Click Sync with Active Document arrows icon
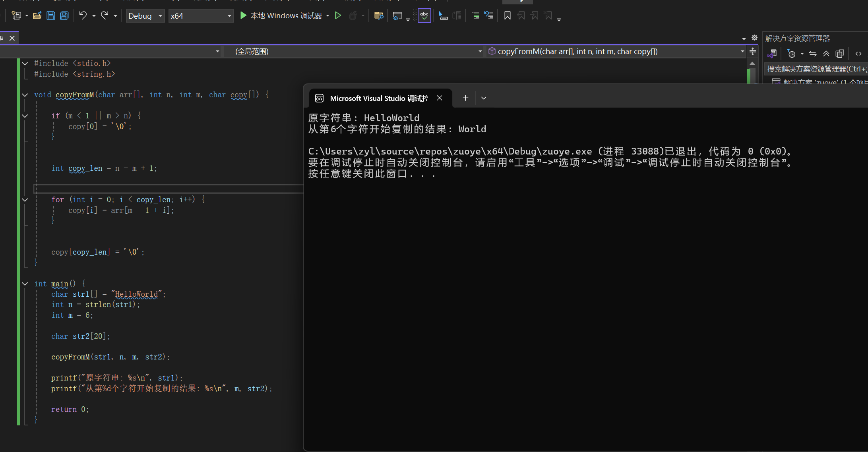 [x=813, y=54]
